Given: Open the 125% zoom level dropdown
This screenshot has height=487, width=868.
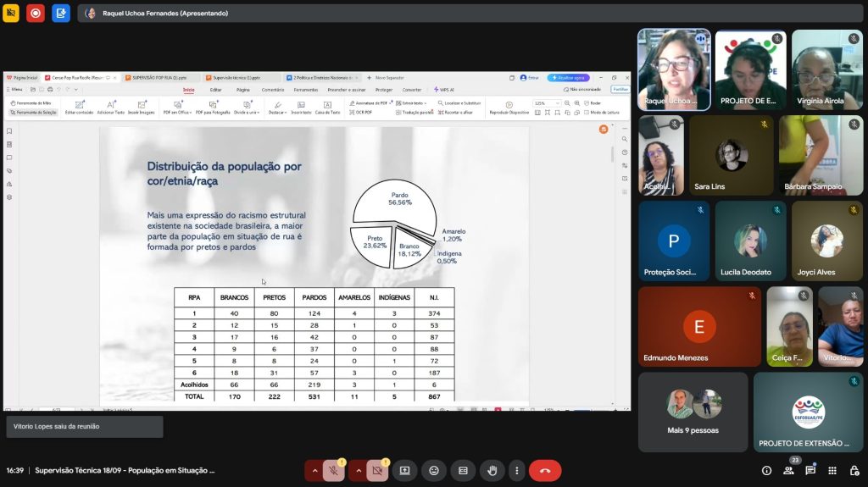Looking at the screenshot, I should tap(547, 103).
